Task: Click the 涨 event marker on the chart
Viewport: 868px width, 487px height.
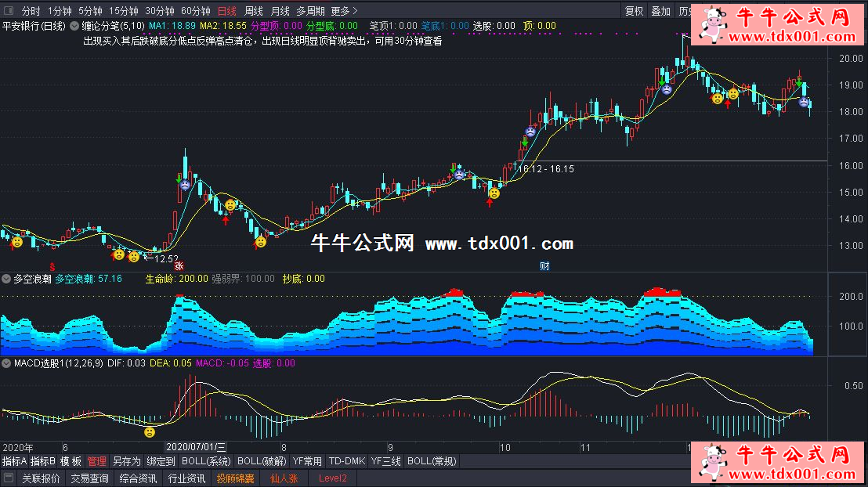Action: (x=179, y=266)
